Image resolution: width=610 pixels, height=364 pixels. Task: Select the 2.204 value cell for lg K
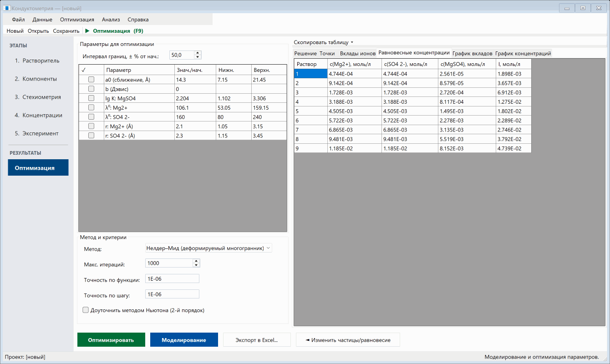pyautogui.click(x=195, y=98)
